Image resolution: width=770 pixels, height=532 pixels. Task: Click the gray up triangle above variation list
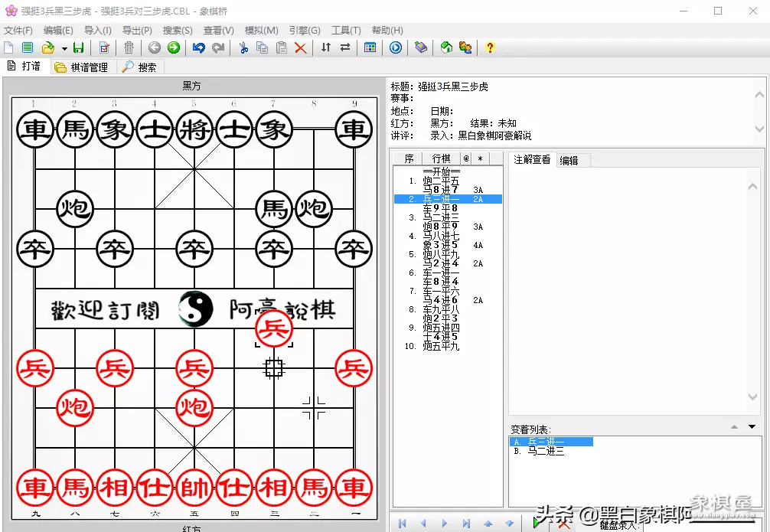735,427
